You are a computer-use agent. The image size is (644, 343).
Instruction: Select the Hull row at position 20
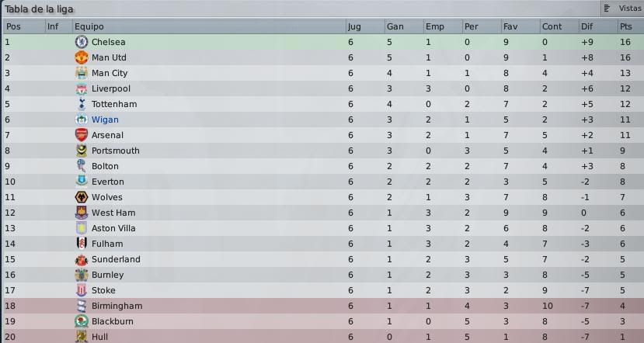click(323, 337)
